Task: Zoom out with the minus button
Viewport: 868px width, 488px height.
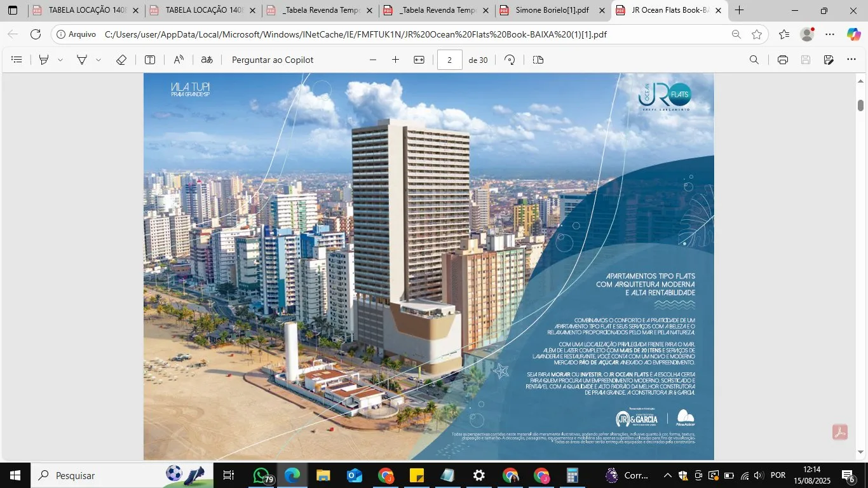Action: pyautogui.click(x=373, y=60)
